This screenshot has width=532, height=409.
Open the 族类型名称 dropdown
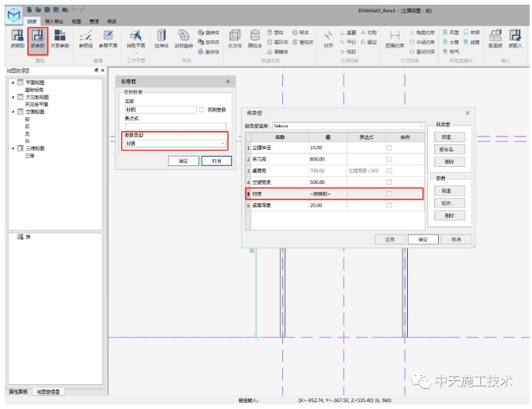[348, 126]
